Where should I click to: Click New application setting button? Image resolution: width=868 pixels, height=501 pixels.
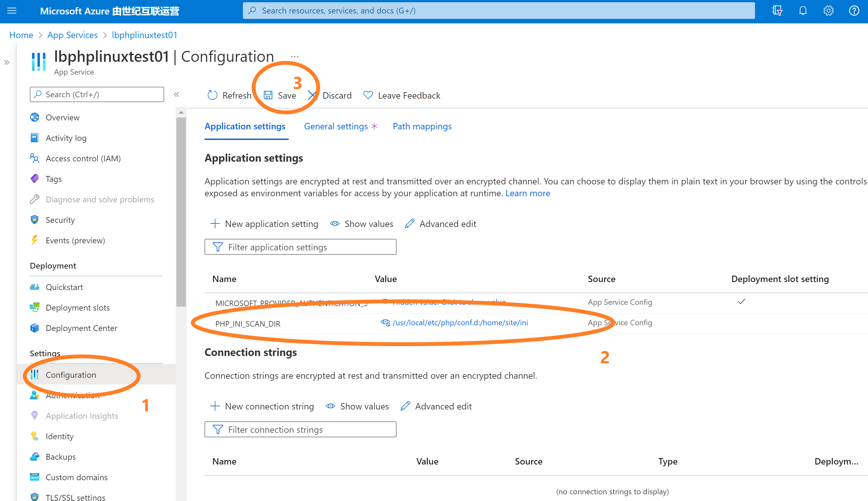click(x=264, y=224)
